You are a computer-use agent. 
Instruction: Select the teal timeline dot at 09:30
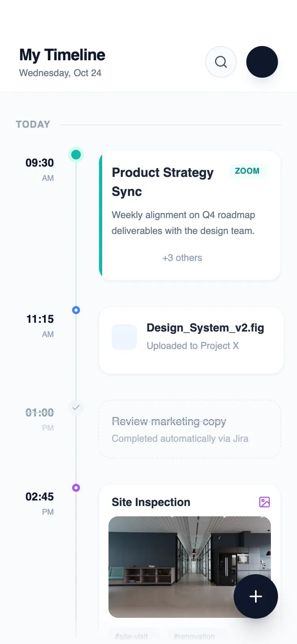click(x=76, y=155)
